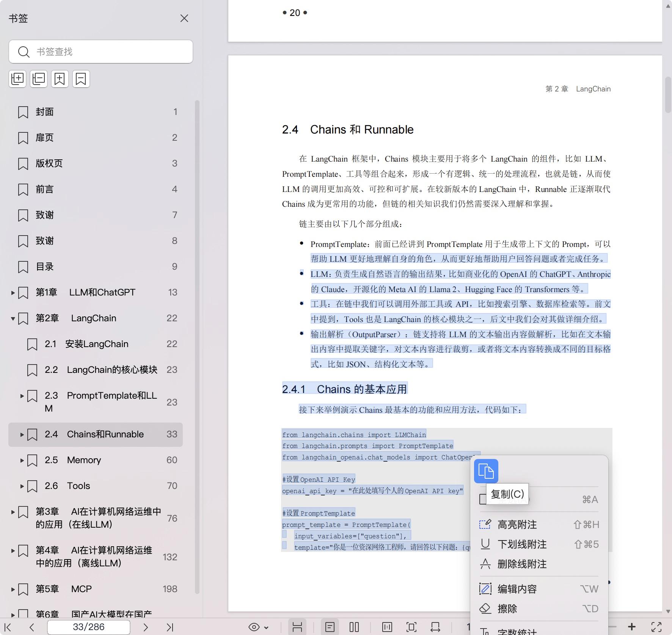Jump to 2.5 Memory bookmark
This screenshot has width=672, height=635.
84,460
